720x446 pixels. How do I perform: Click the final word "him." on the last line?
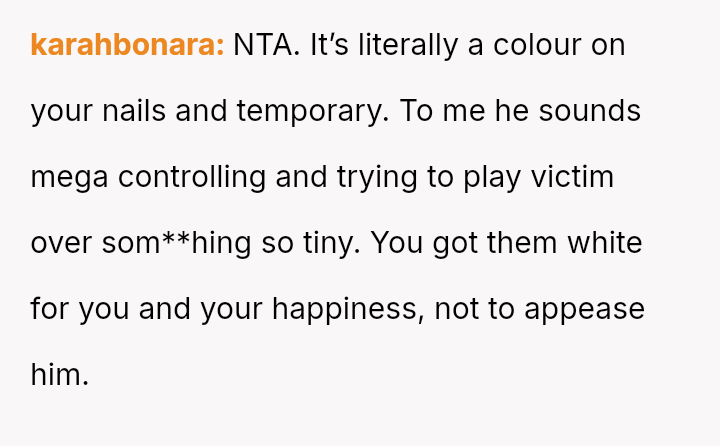60,375
